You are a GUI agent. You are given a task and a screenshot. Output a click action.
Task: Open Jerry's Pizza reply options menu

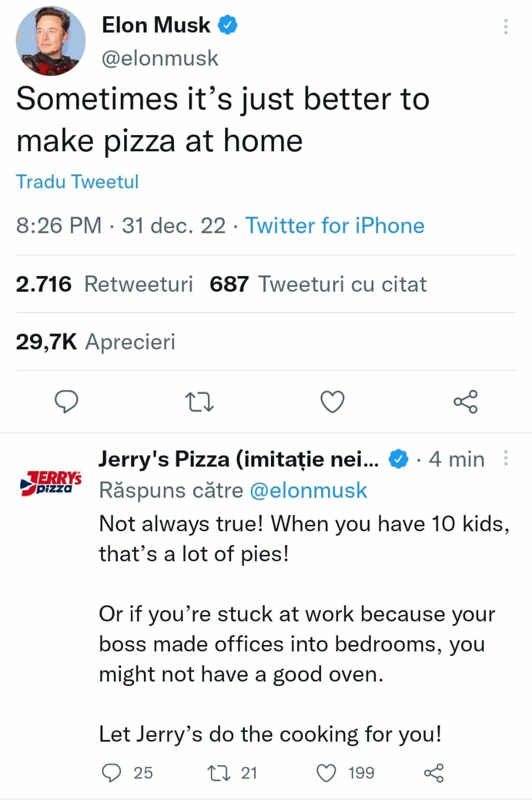506,458
